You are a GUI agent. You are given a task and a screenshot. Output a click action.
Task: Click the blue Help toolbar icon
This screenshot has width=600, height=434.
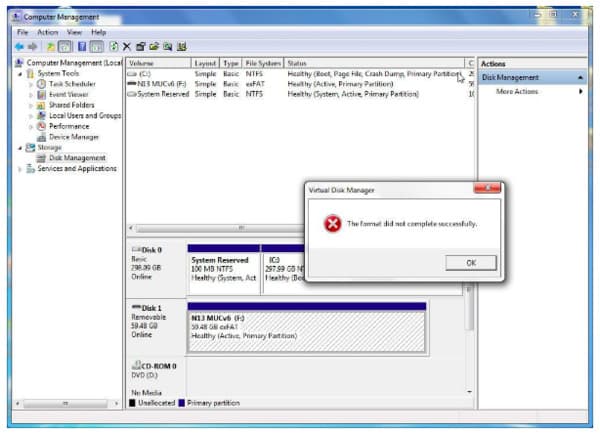(82, 47)
